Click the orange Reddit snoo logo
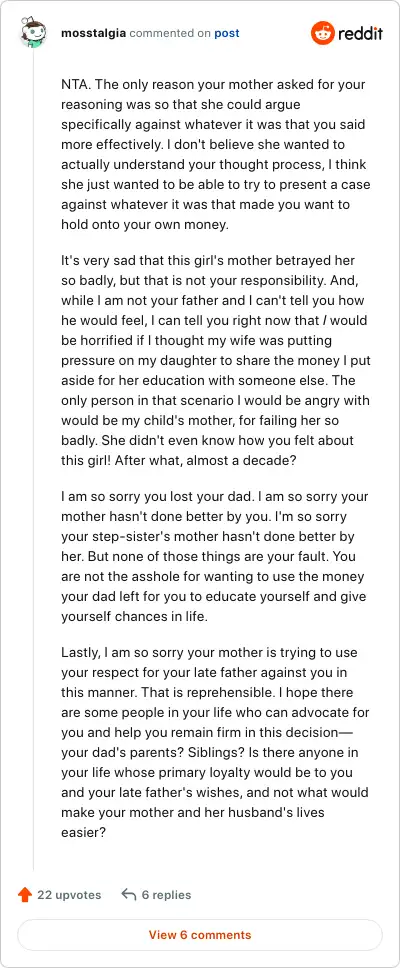Image resolution: width=400 pixels, height=968 pixels. click(x=323, y=33)
